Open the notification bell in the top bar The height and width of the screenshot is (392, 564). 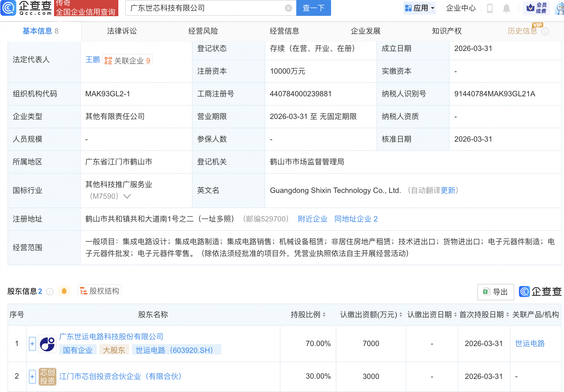coord(506,8)
